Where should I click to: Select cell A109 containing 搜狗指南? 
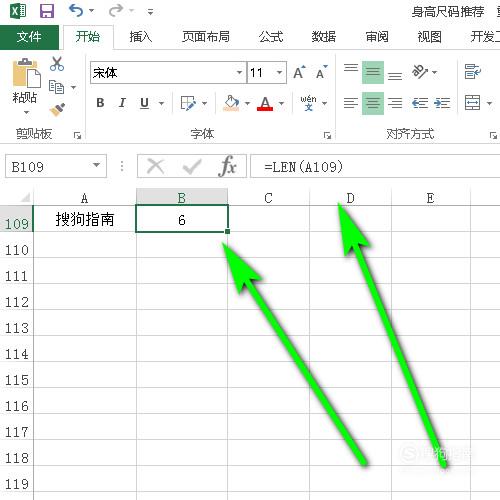85,219
